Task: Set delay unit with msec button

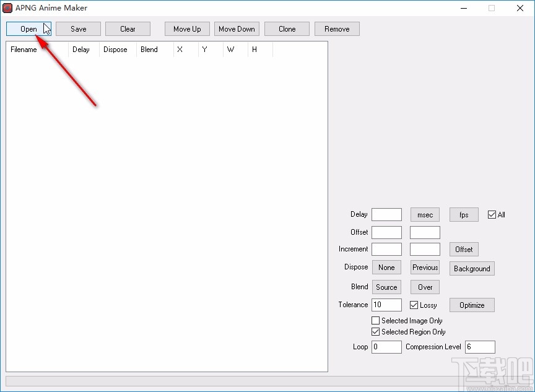Action: [425, 215]
